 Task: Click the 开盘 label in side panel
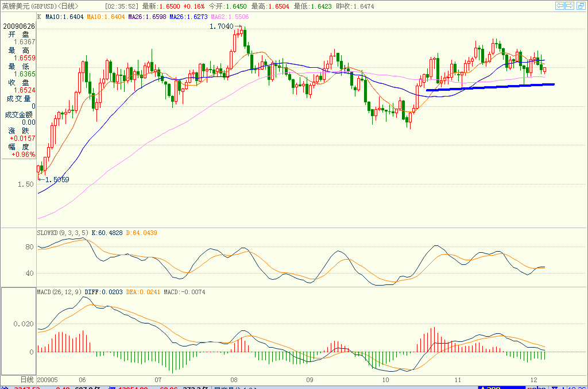19,34
